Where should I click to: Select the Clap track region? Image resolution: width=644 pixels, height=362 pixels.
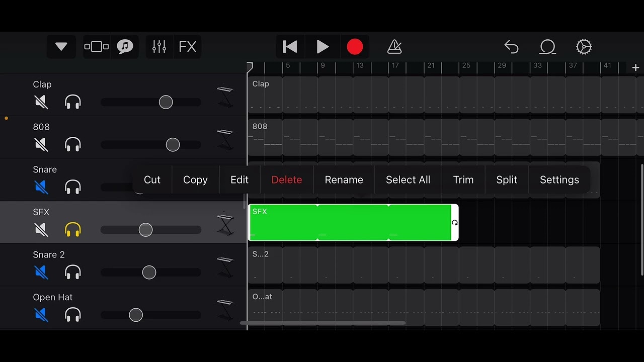pos(446,95)
